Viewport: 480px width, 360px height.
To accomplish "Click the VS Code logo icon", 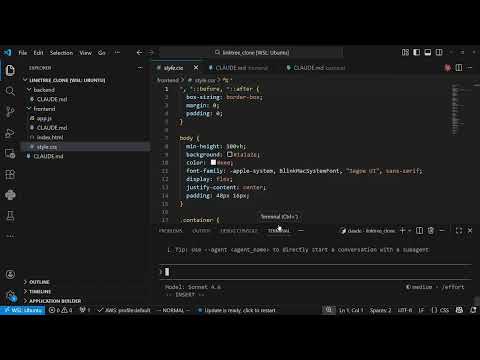I will point(7,53).
